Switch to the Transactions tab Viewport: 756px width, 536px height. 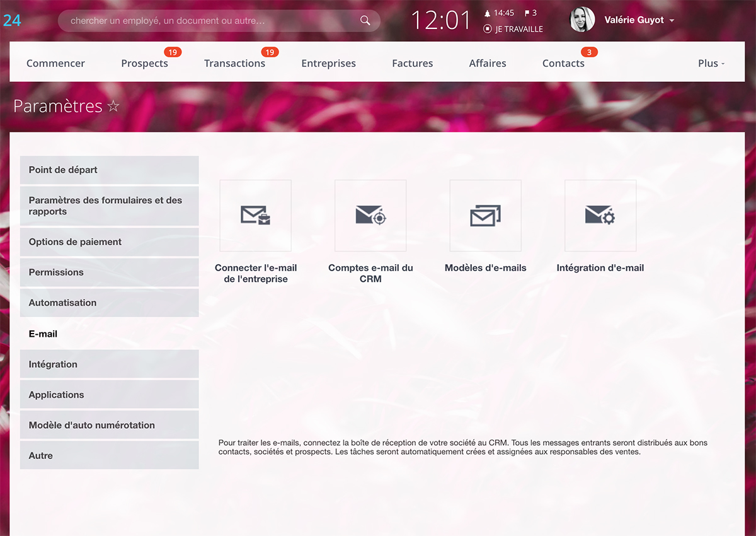234,63
